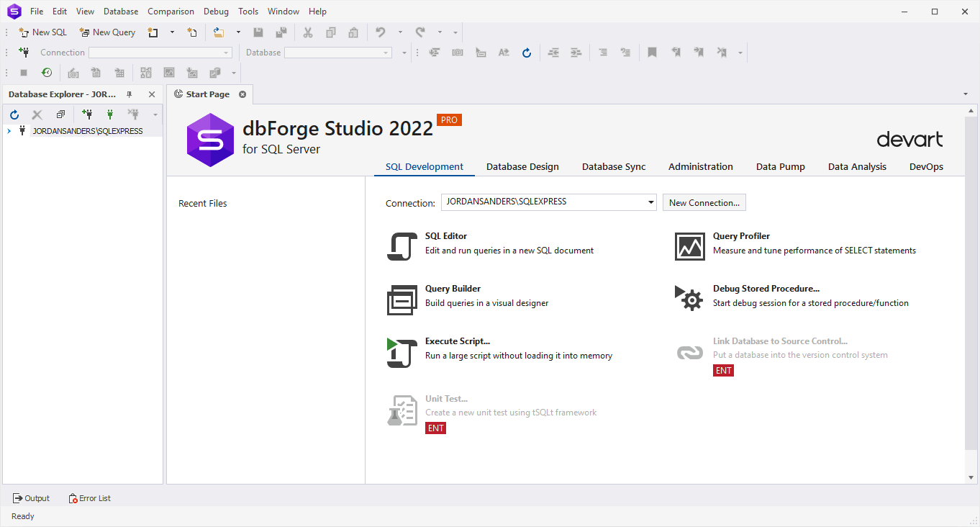Click the green Open Connection plug icon
This screenshot has width=980, height=527.
[x=110, y=114]
